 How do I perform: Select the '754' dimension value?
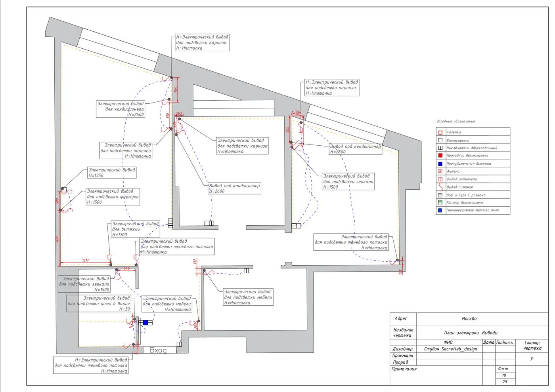(176, 90)
